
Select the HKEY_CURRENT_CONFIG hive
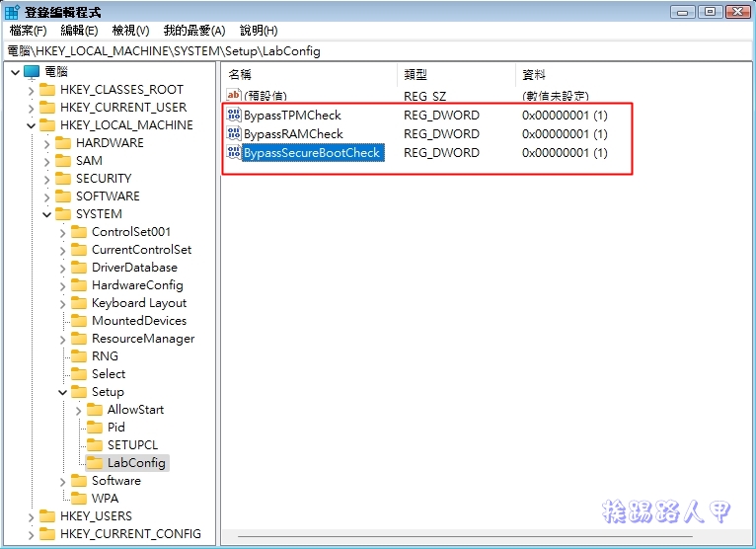click(130, 534)
